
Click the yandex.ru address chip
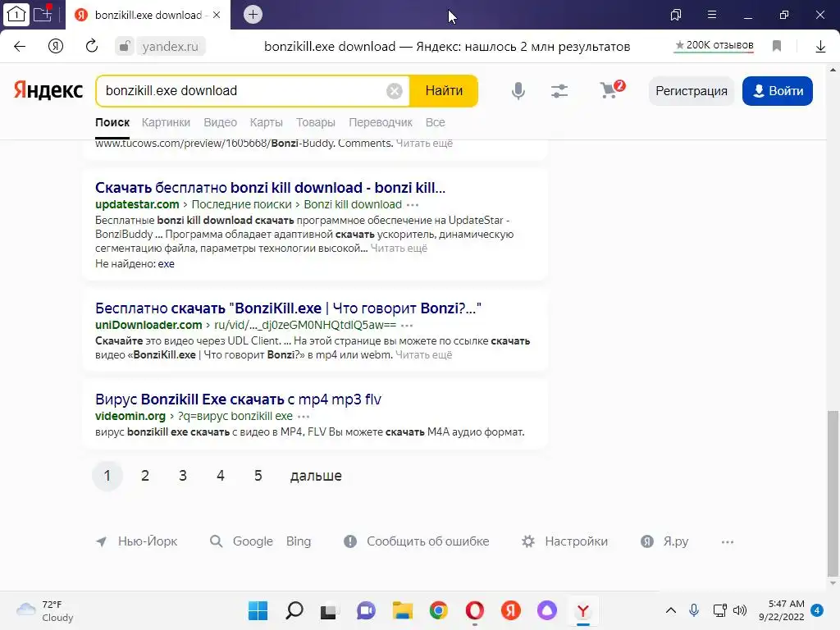coord(171,47)
